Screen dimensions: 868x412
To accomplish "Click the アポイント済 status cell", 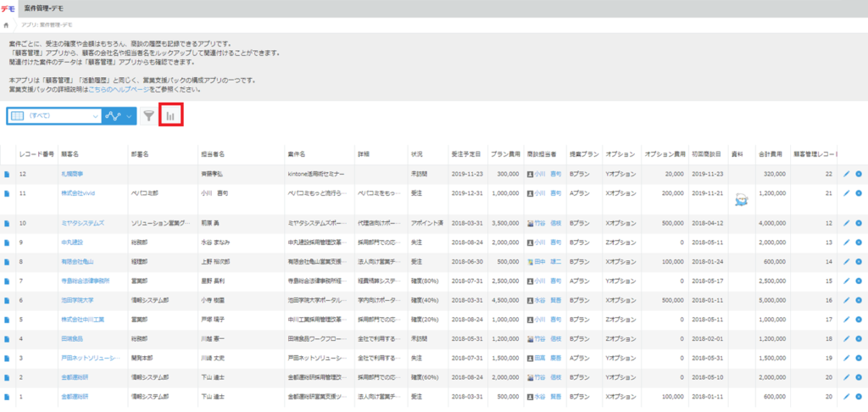I will coord(426,223).
